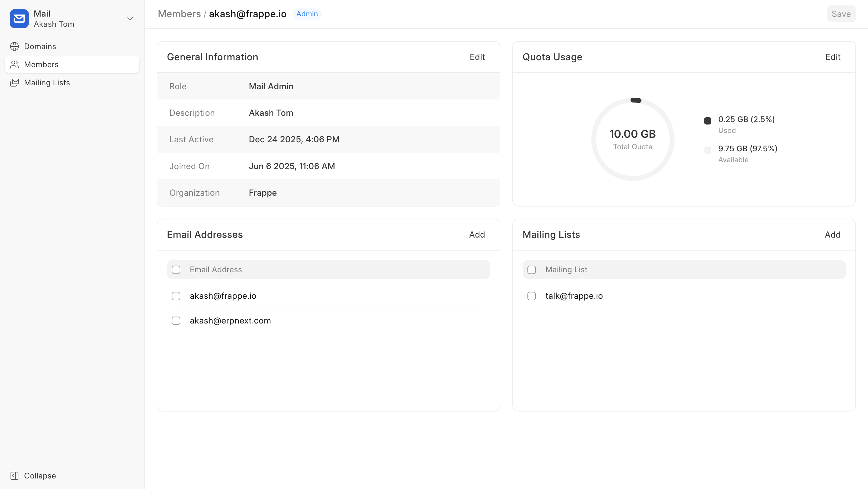Click the dark Used quota legend marker
The height and width of the screenshot is (489, 868).
(707, 121)
